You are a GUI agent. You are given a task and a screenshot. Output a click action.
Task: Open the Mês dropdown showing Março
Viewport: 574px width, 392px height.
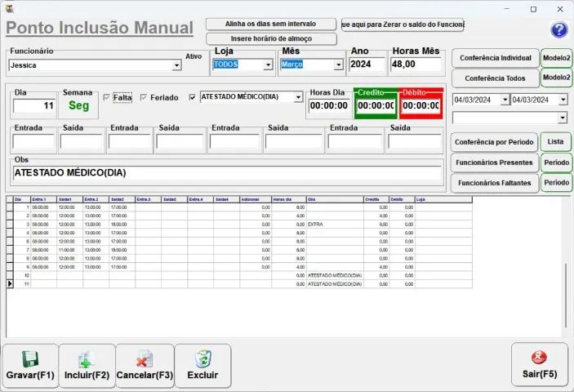click(x=339, y=65)
